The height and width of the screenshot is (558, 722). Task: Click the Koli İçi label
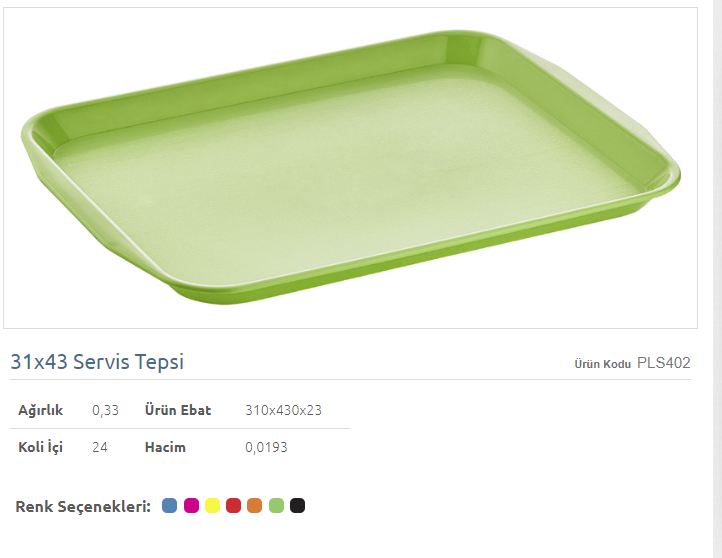41,447
